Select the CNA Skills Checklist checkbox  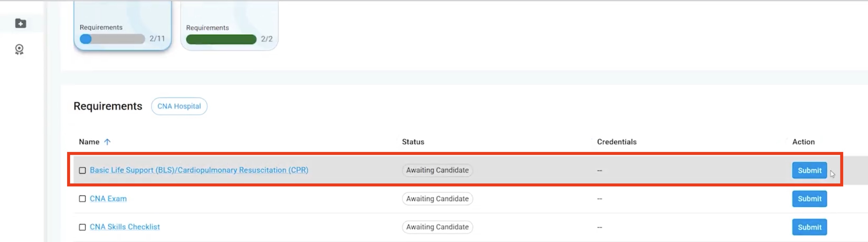click(82, 227)
